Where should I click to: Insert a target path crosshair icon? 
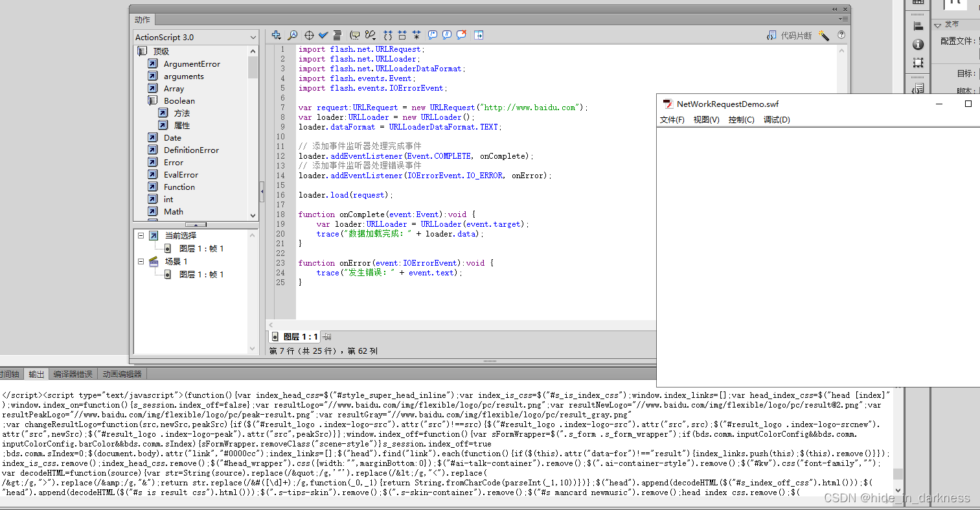coord(309,35)
